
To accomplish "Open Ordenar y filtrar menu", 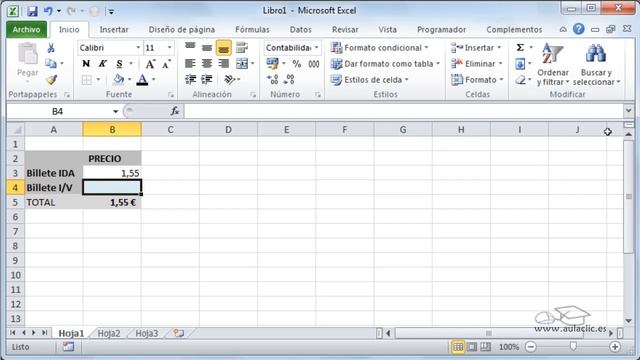I will click(553, 65).
